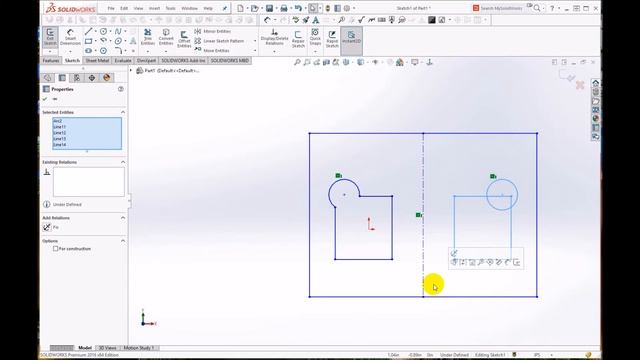The width and height of the screenshot is (640, 360).
Task: Open the Help menu
Action: (208, 8)
